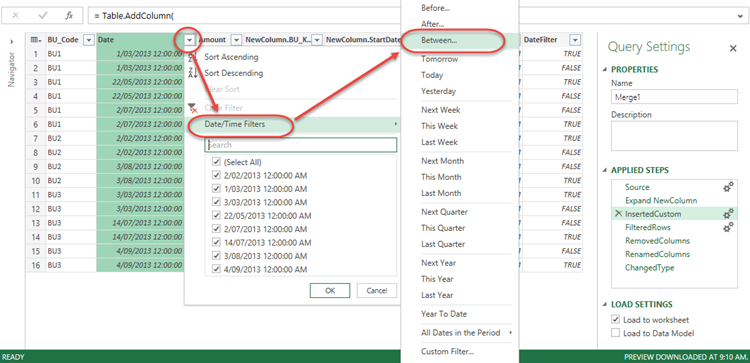Click the BU2 cell in row 7
Image resolution: width=750 pixels, height=363 pixels.
click(71, 138)
